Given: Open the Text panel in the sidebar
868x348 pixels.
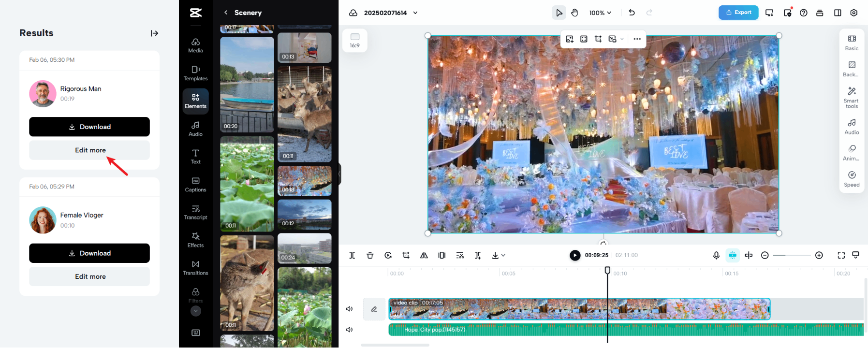Looking at the screenshot, I should click(x=195, y=157).
